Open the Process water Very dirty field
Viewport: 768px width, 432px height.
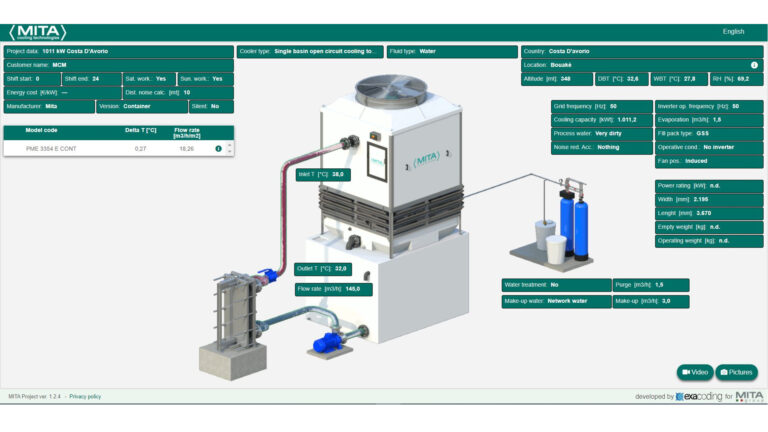(x=601, y=134)
